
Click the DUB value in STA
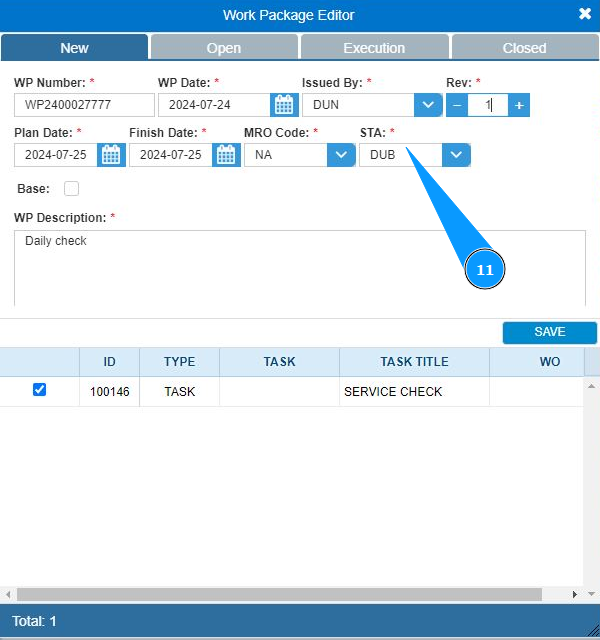[x=382, y=155]
